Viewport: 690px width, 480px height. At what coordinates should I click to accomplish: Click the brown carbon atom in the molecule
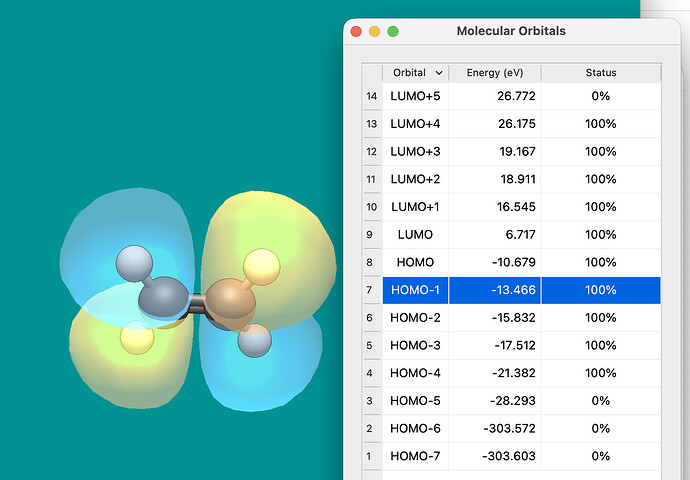pyautogui.click(x=231, y=303)
